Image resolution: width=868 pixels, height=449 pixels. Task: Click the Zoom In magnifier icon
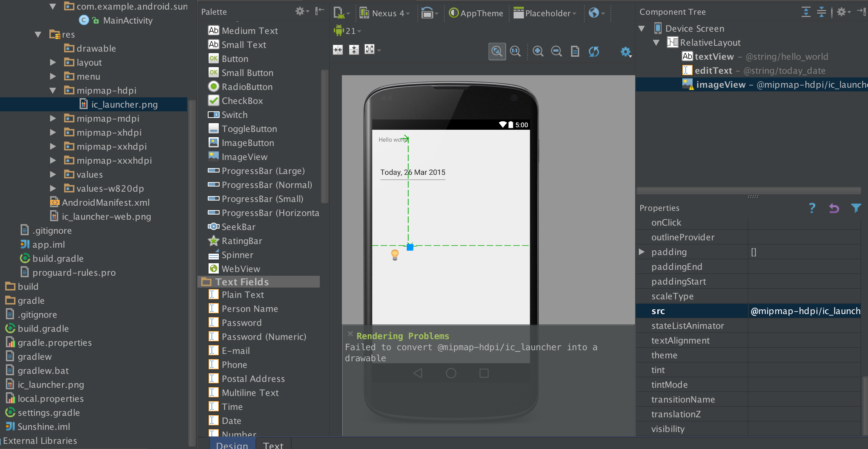point(538,51)
